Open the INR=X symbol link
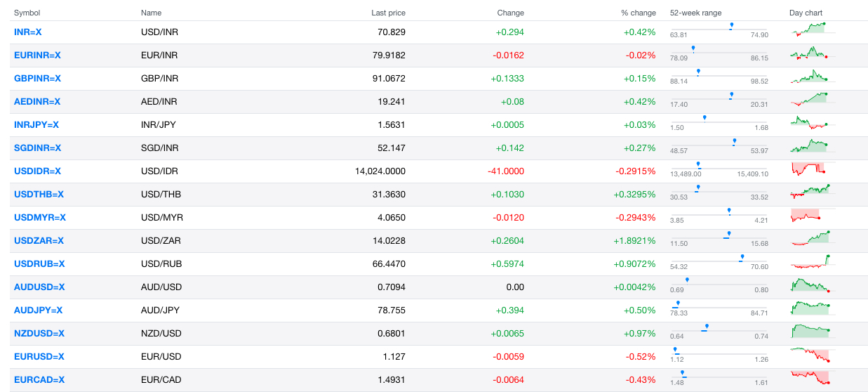The width and height of the screenshot is (868, 392). 27,32
